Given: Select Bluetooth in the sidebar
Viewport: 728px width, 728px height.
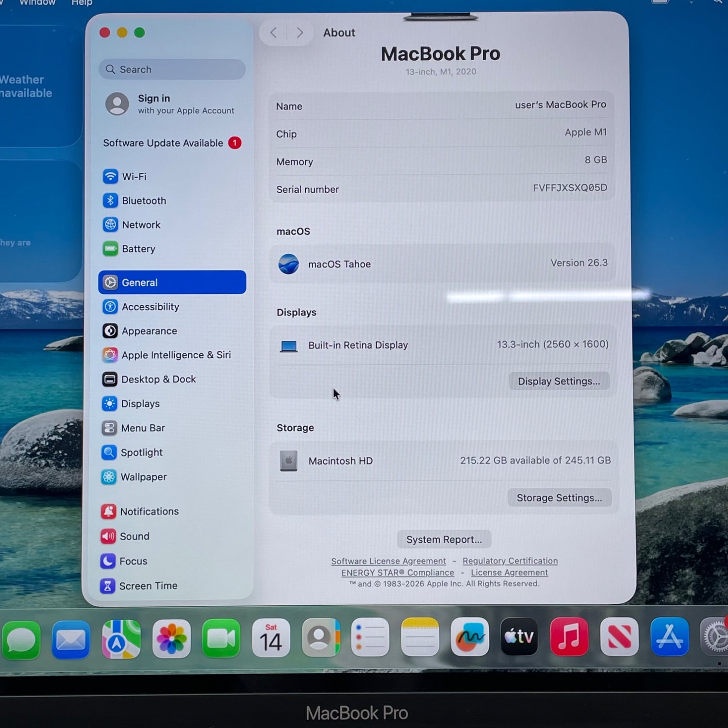Looking at the screenshot, I should pos(143,201).
